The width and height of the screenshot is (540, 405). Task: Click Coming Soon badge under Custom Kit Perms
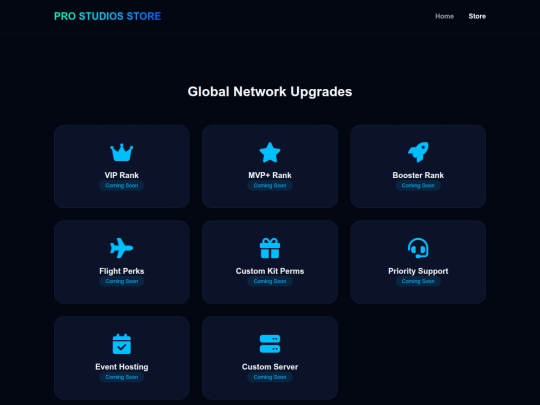click(x=270, y=281)
